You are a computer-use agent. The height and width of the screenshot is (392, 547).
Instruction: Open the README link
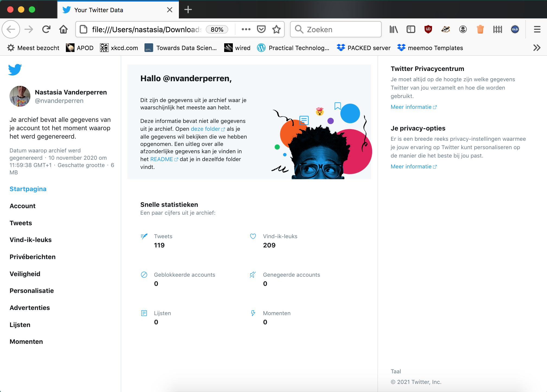162,159
